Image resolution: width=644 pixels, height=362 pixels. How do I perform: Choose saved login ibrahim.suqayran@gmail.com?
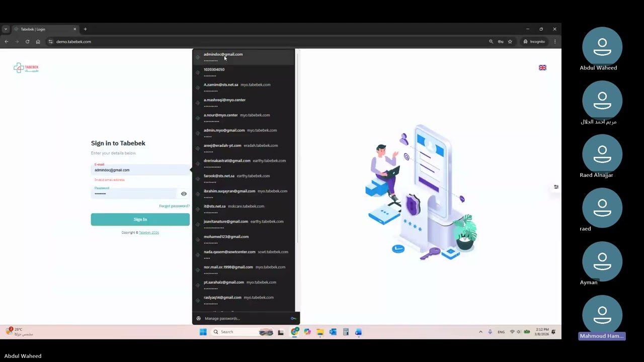tap(244, 194)
